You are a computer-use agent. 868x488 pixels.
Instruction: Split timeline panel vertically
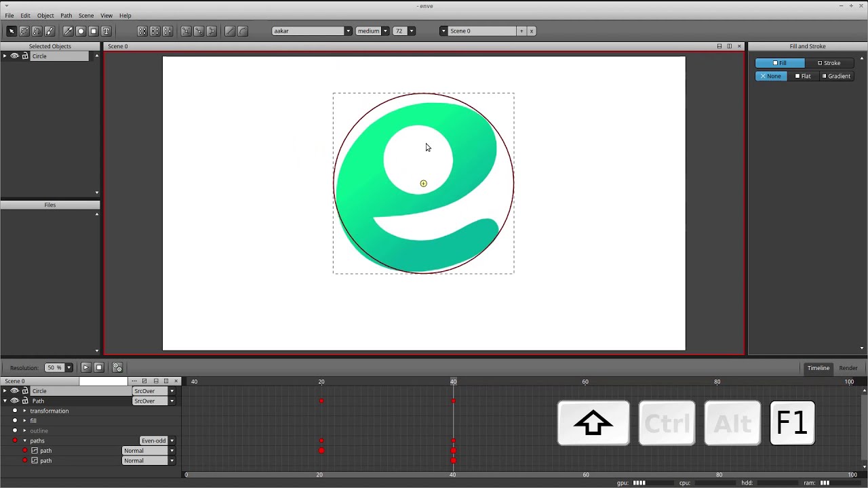tap(156, 381)
